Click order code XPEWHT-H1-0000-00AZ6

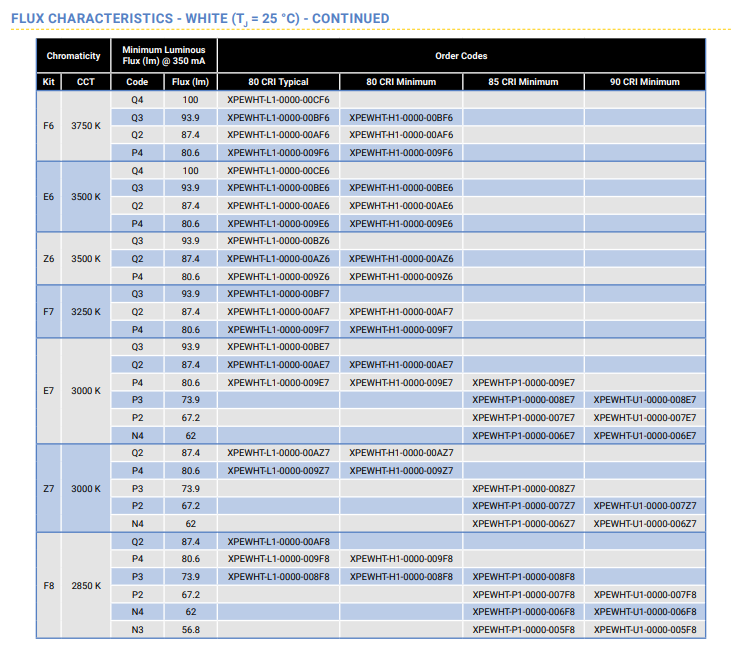pos(401,259)
